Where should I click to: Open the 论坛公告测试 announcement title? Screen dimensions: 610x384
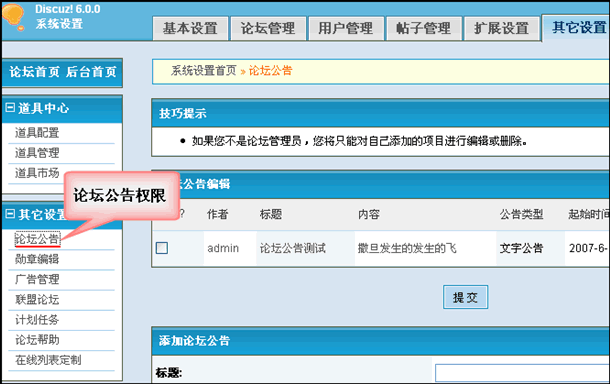(x=293, y=248)
